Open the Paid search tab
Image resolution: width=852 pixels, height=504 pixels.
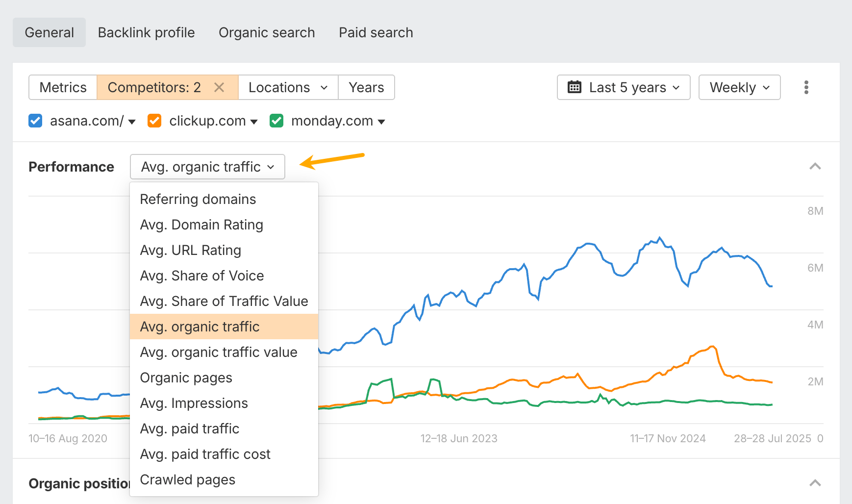[x=376, y=32]
